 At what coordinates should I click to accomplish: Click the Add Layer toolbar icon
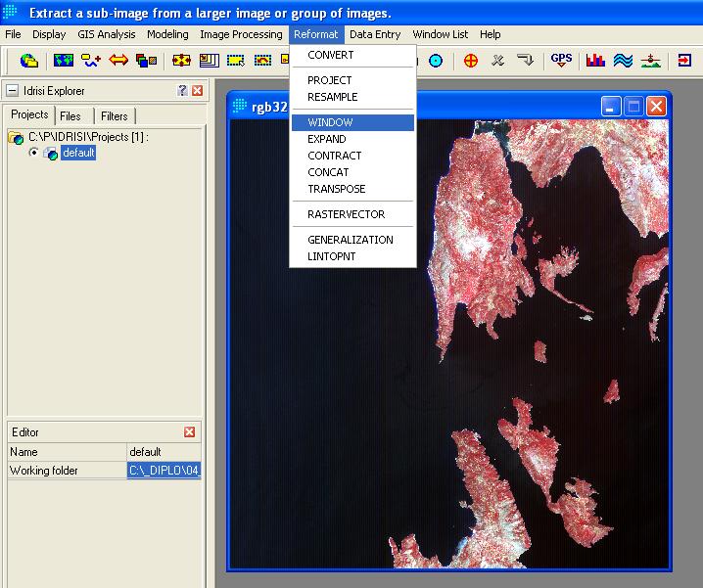click(x=91, y=60)
